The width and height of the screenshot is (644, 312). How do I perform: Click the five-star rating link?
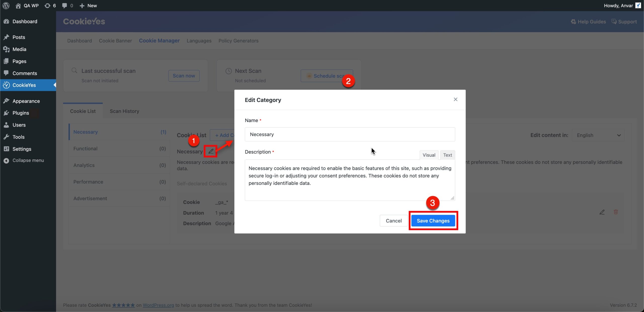[x=124, y=305]
